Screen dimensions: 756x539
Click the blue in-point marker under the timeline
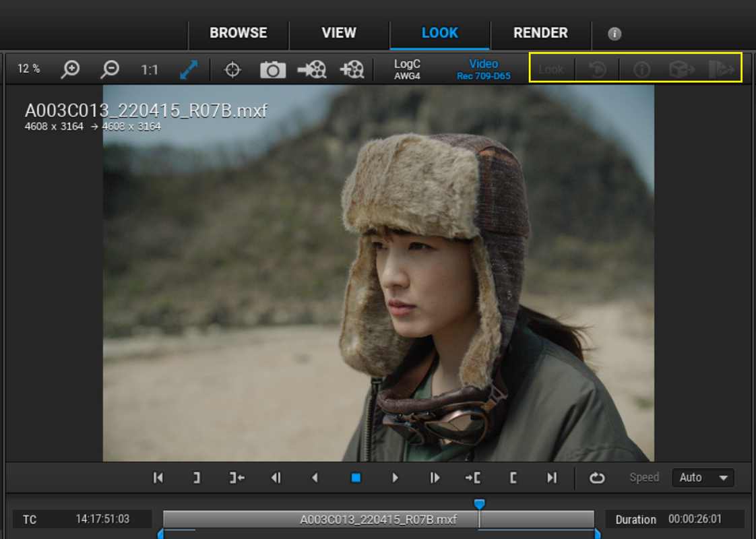[160, 534]
